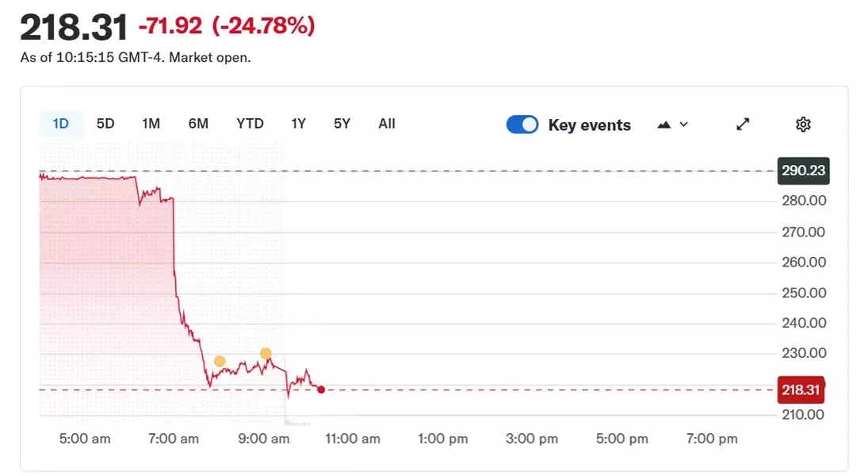868x476 pixels.
Task: Click the 290.23 previous close label
Action: pyautogui.click(x=803, y=171)
